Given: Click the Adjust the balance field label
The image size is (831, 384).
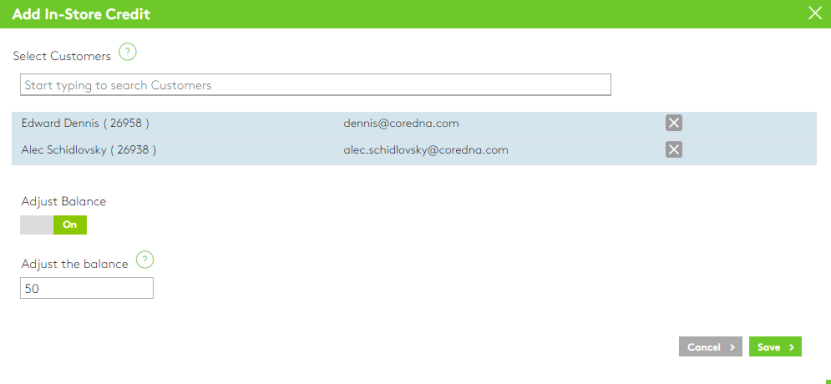Looking at the screenshot, I should (x=75, y=264).
